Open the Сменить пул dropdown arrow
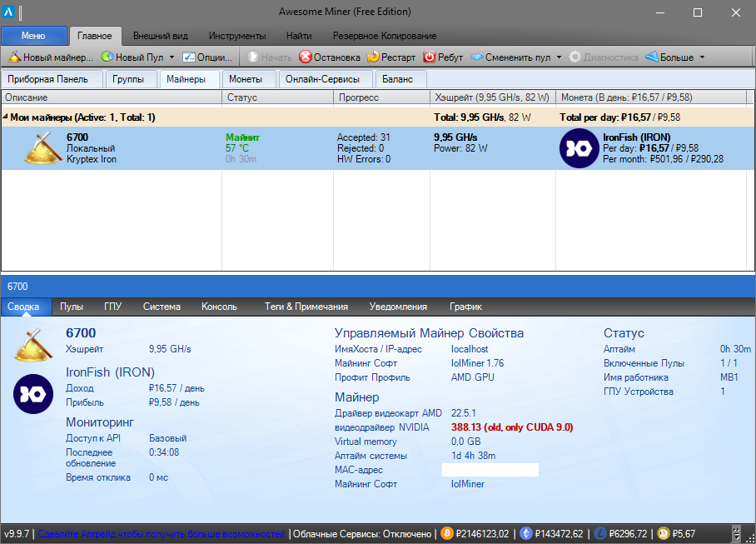 pyautogui.click(x=560, y=57)
